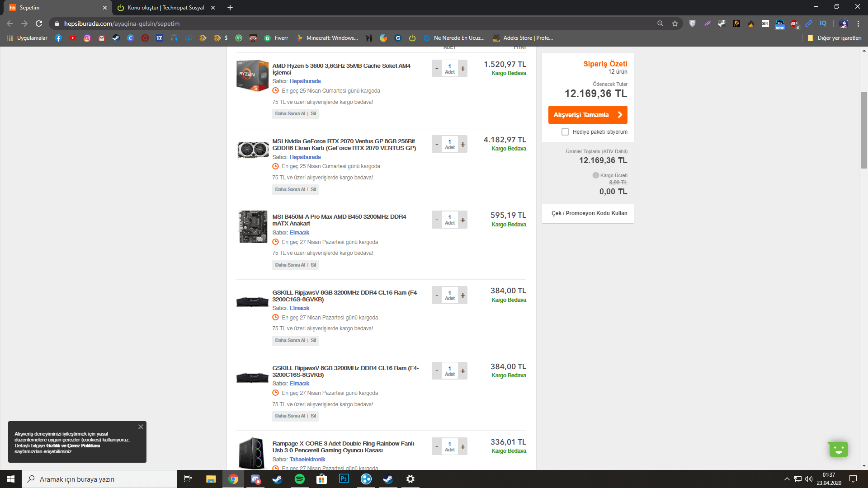The width and height of the screenshot is (868, 488).
Task: Open the green chat assistant icon
Action: pyautogui.click(x=838, y=449)
